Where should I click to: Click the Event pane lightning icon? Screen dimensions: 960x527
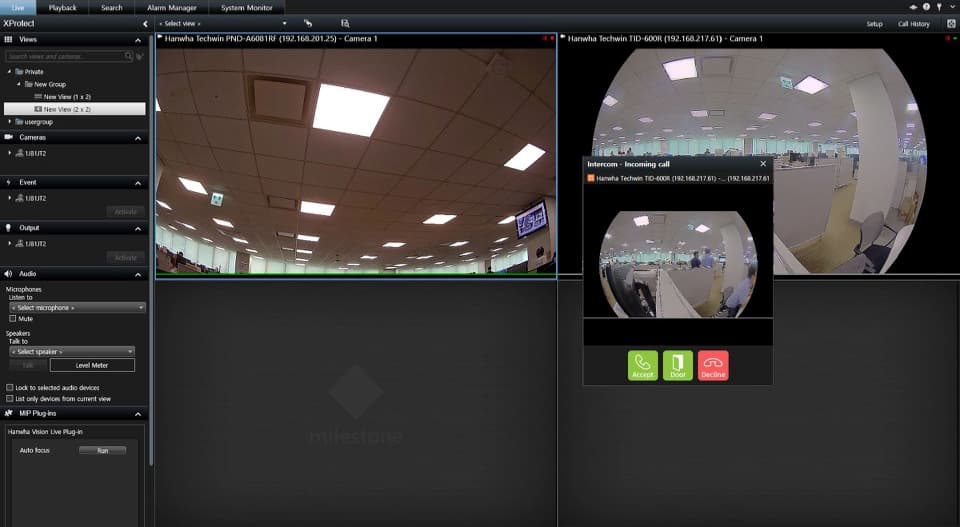(9, 182)
